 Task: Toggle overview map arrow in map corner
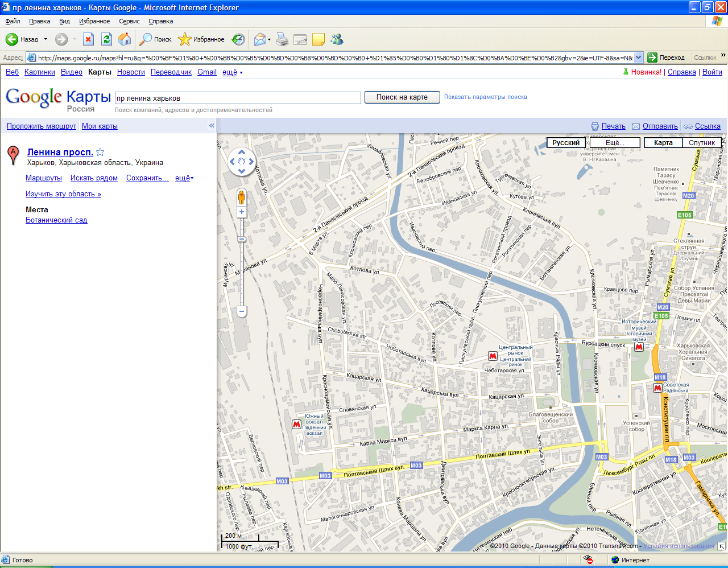tap(721, 546)
